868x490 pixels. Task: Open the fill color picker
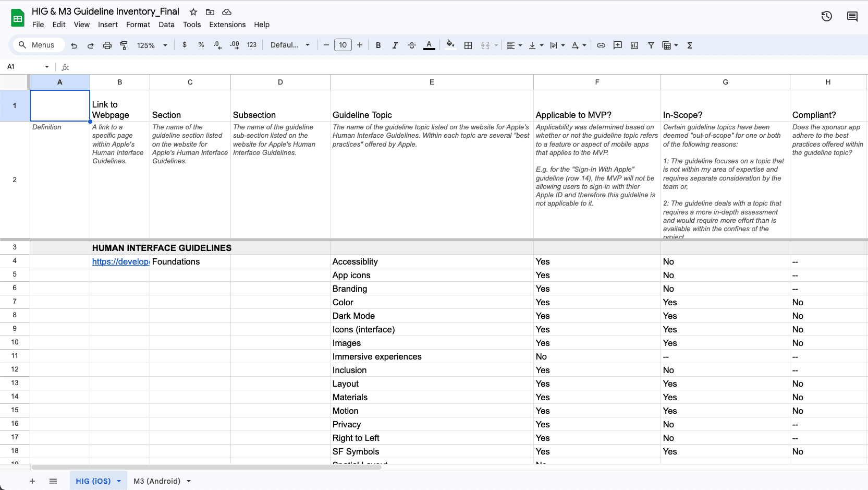[450, 45]
